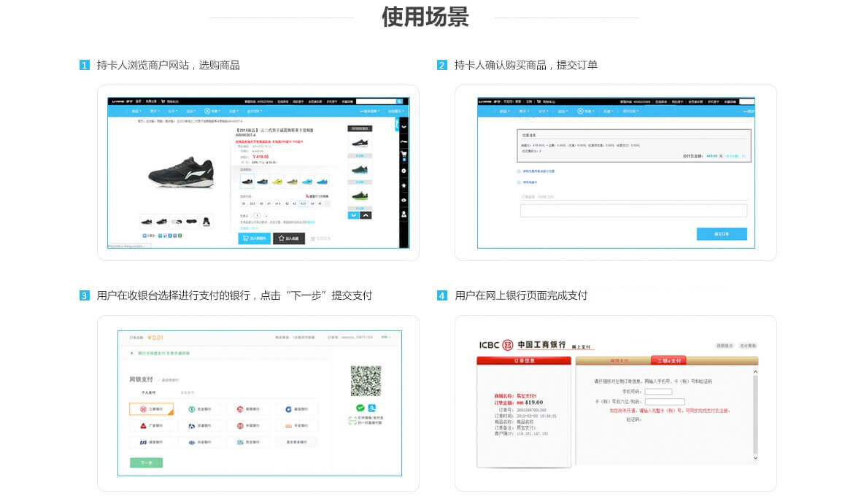Select the last light blue shoe color swatch
Screen dimensions: 853x504
[x=322, y=181]
